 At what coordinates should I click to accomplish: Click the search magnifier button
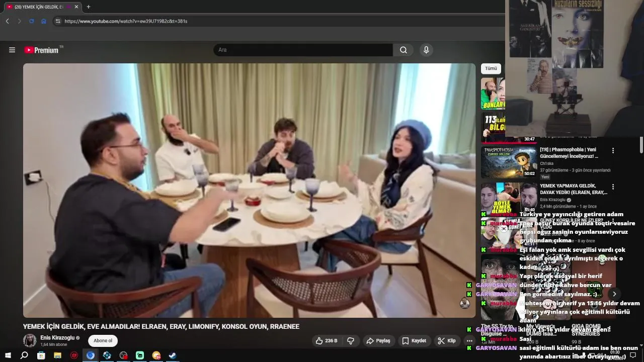(403, 50)
